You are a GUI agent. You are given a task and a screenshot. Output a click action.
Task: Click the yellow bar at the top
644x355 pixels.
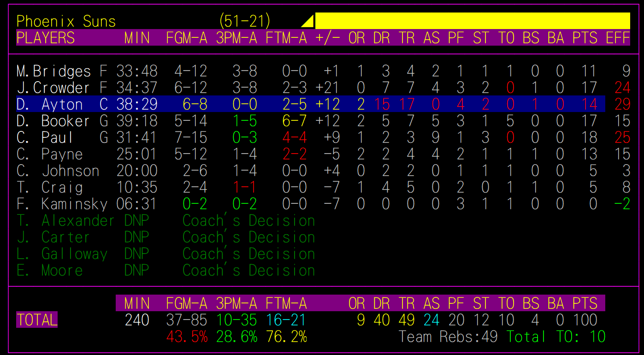pos(473,21)
